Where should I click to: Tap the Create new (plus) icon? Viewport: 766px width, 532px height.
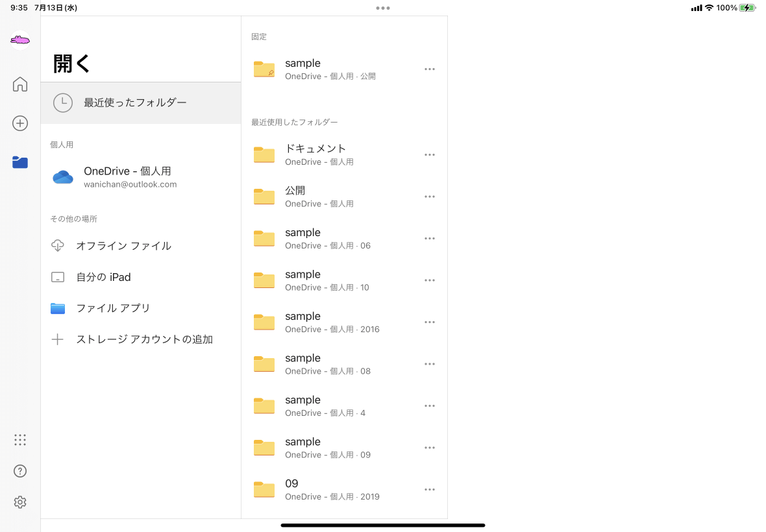(x=20, y=123)
